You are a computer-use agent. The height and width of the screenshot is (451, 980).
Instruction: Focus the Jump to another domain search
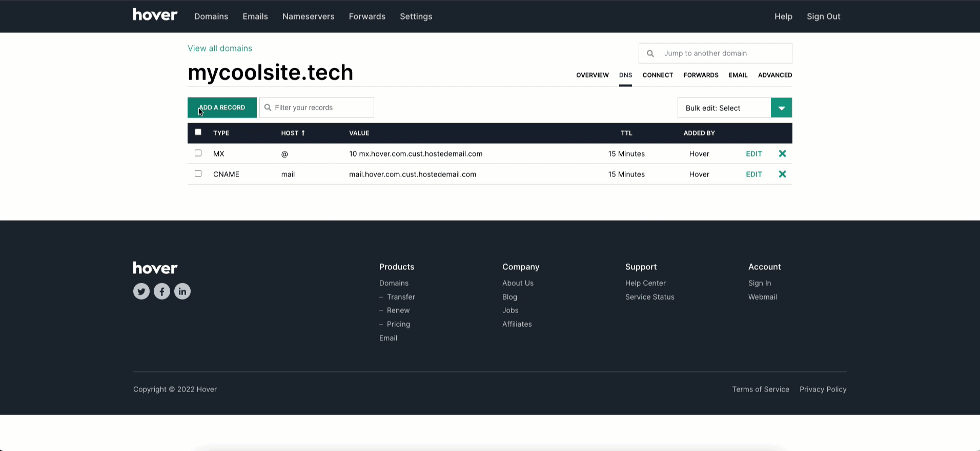point(715,53)
